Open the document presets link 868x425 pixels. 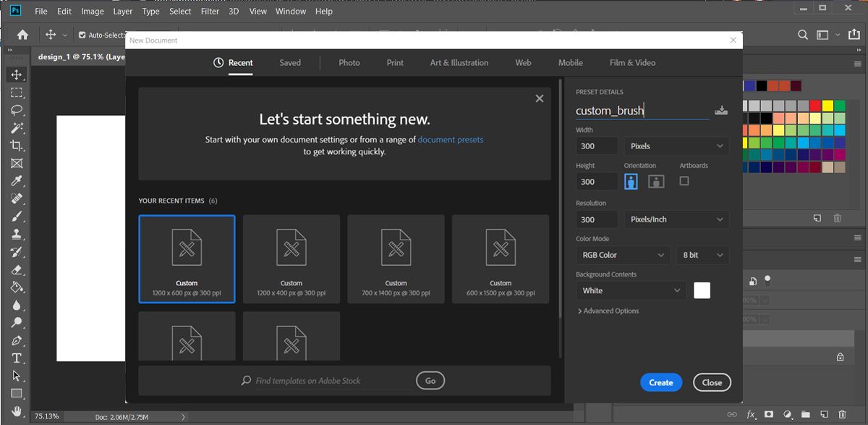coord(451,140)
